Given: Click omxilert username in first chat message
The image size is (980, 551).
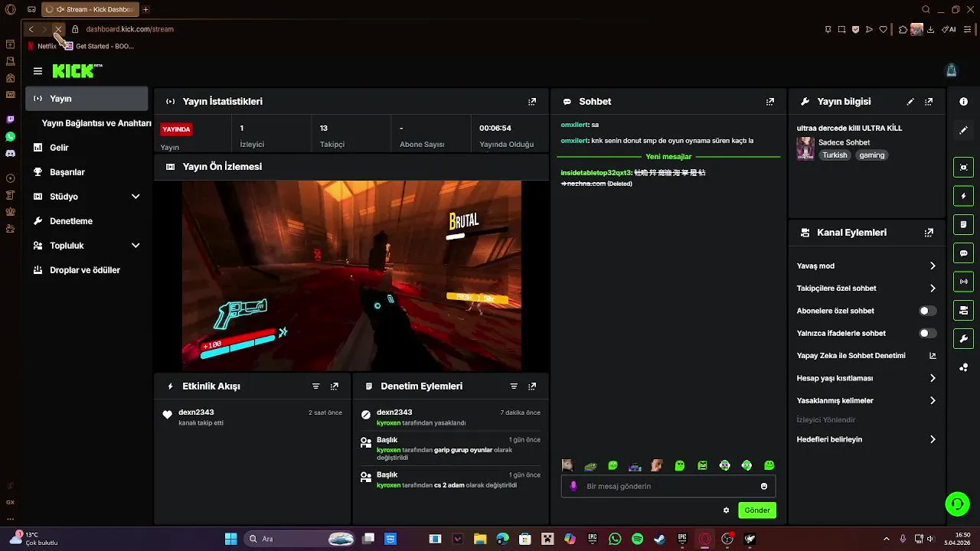Looking at the screenshot, I should pyautogui.click(x=573, y=125).
